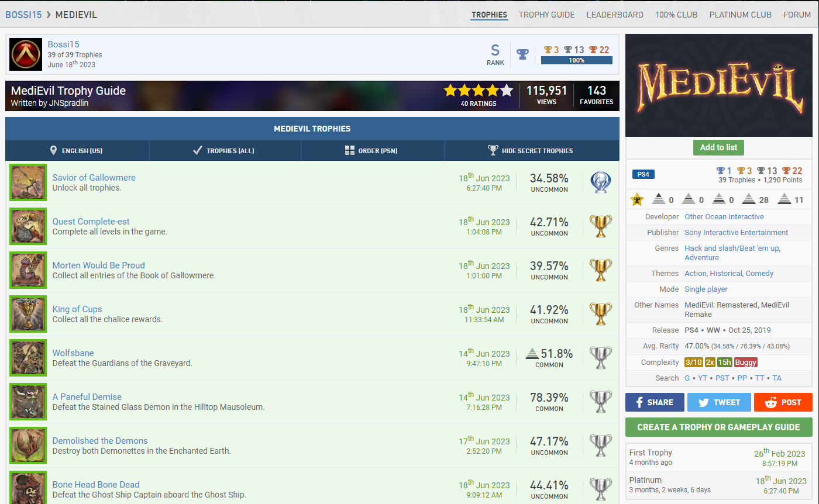
Task: Click the green Add to list button
Action: pos(718,147)
